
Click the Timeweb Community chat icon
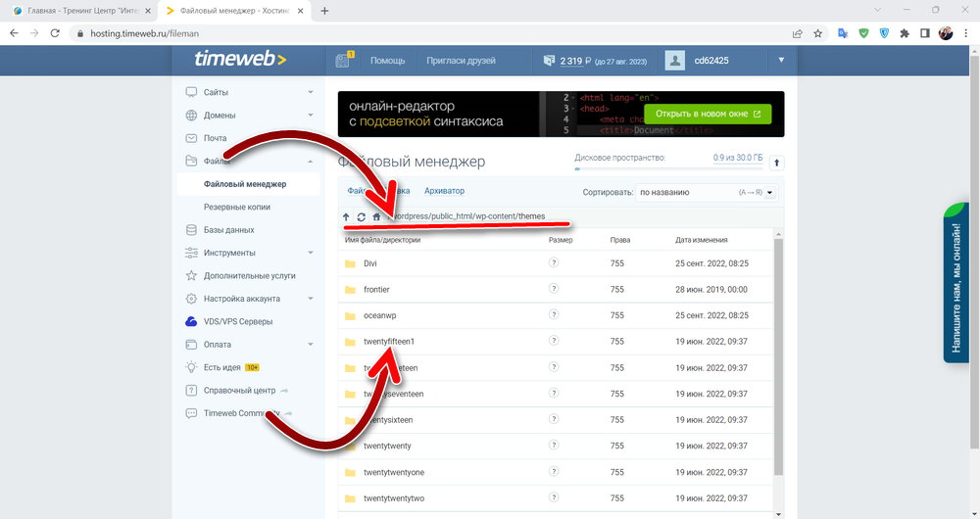191,413
